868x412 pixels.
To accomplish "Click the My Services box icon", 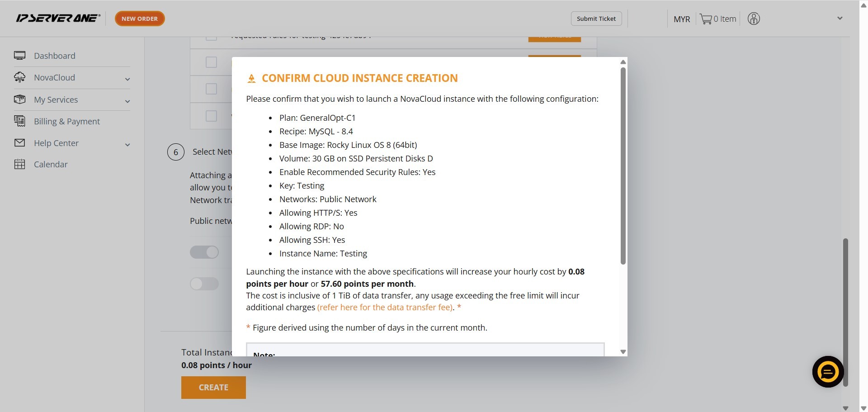I will click(19, 99).
